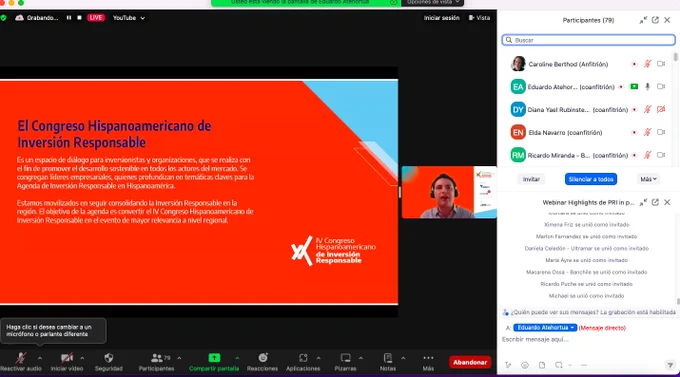680x377 pixels.
Task: Open the Más three-dots menu
Action: click(x=428, y=358)
